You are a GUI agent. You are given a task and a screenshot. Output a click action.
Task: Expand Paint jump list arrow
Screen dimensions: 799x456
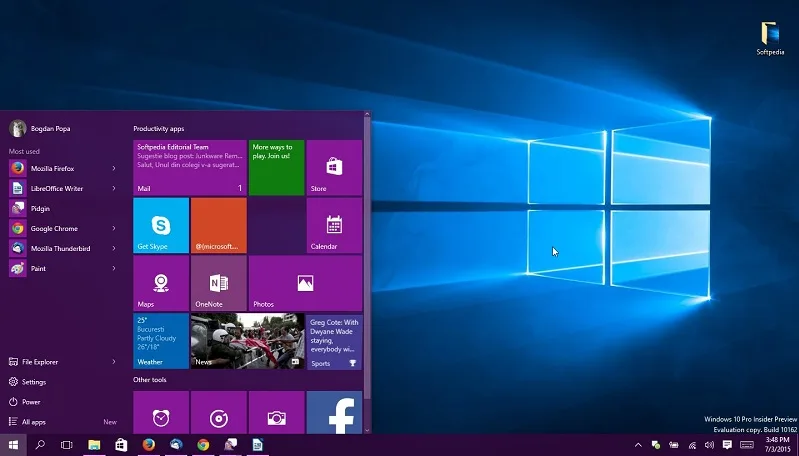[x=114, y=269]
